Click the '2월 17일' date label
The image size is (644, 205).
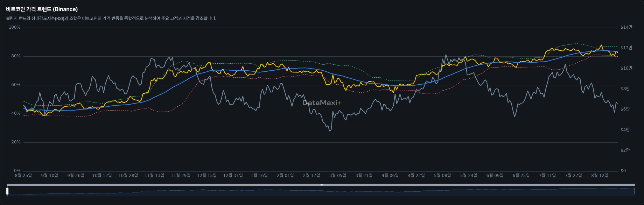311,176
